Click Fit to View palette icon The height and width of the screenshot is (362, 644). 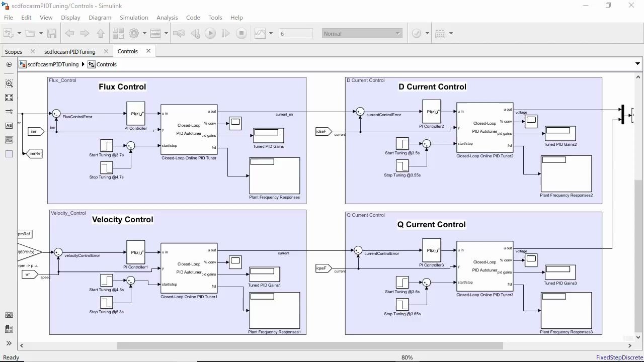[x=9, y=98]
